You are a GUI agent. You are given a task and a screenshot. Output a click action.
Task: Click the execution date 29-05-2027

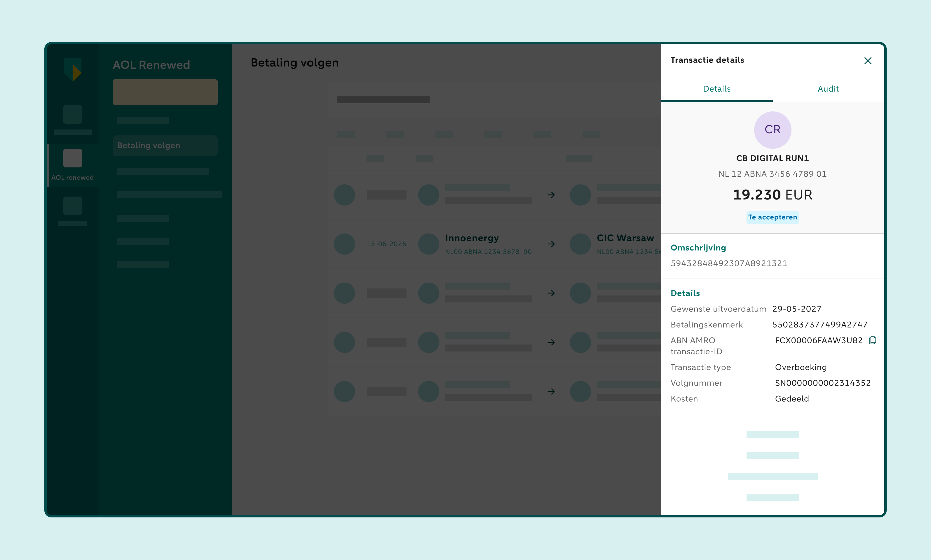[x=796, y=309]
